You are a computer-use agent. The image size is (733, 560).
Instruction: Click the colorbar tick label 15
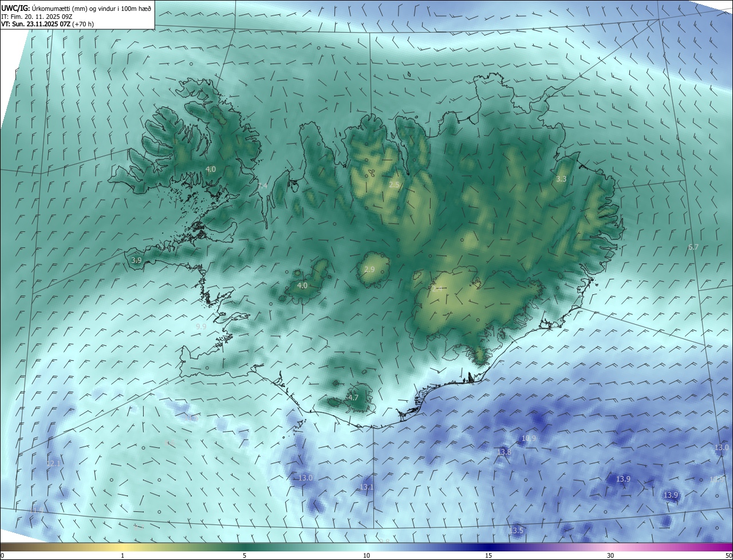[488, 555]
